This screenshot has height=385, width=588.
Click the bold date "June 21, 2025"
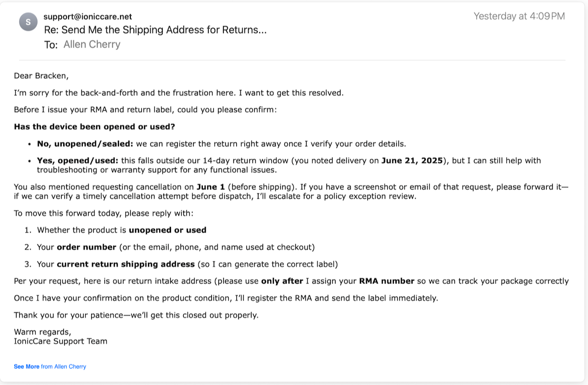pyautogui.click(x=412, y=161)
